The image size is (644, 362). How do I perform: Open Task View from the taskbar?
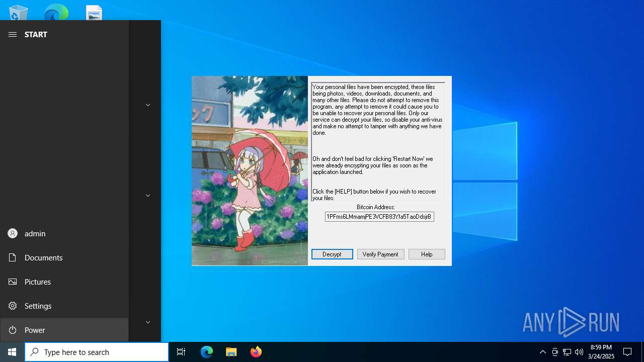point(181,352)
